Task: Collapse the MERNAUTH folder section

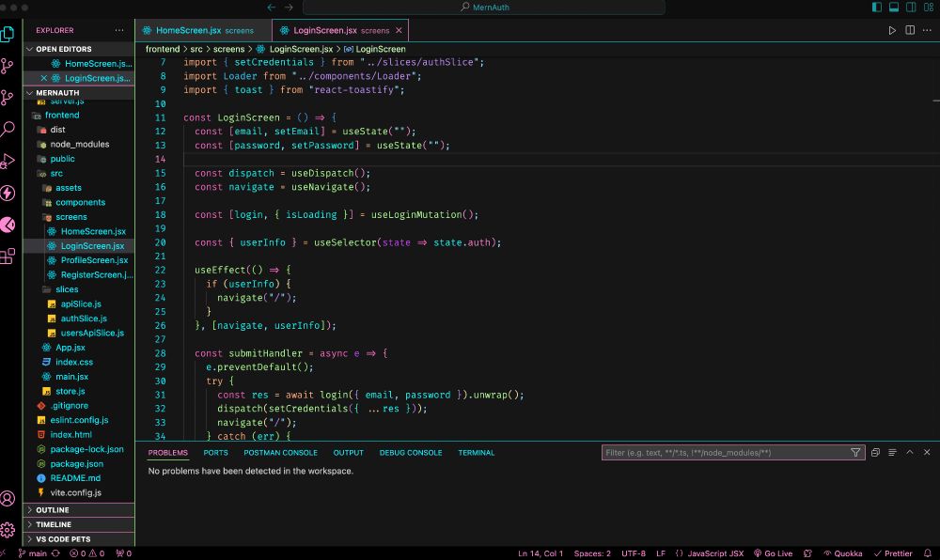Action: click(x=79, y=93)
